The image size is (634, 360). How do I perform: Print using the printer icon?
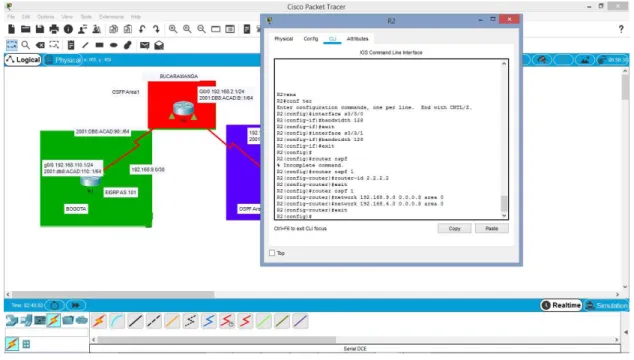54,29
